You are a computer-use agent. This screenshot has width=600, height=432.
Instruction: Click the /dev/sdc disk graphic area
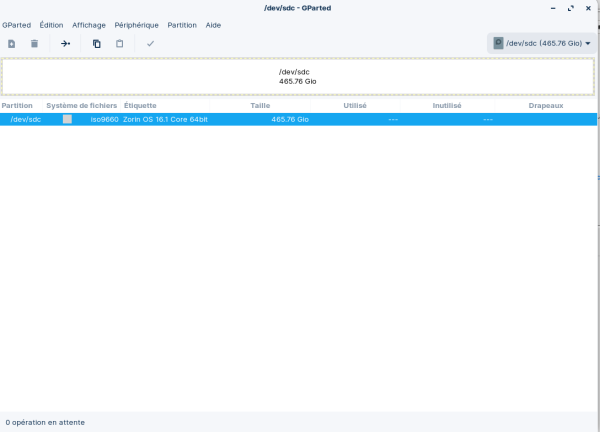pos(300,77)
